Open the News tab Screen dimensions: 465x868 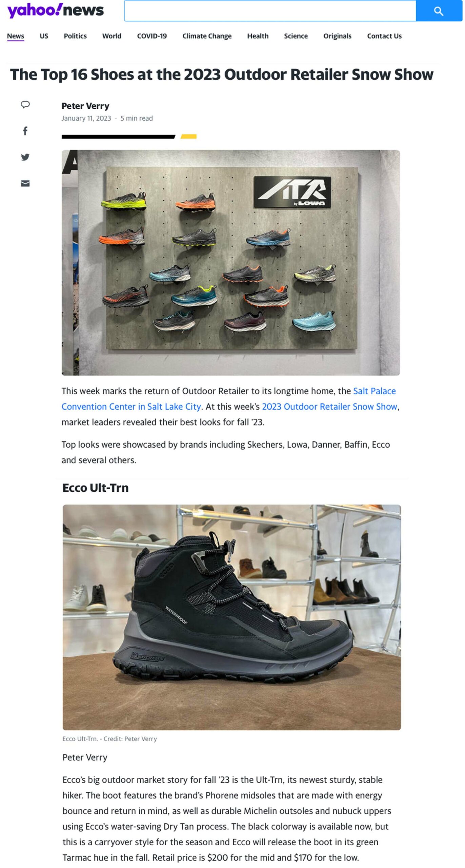click(16, 36)
